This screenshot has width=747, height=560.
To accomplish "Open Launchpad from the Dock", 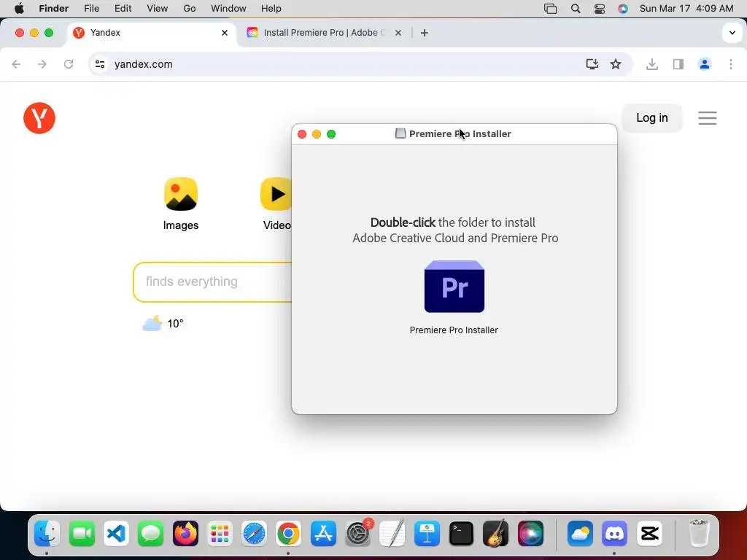I will pyautogui.click(x=220, y=533).
